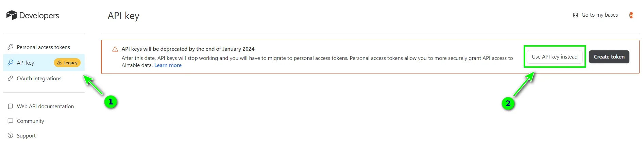This screenshot has width=644, height=163.
Task: Click Go to my bases
Action: [599, 15]
